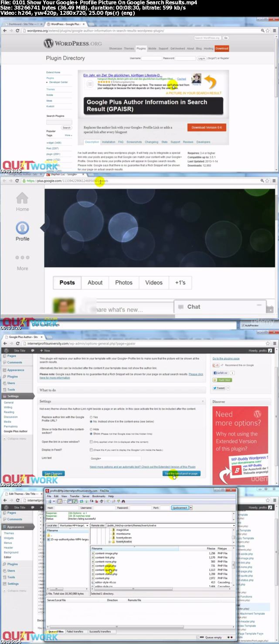279x644 pixels.
Task: Click the Download Version 0.6 button
Action: click(207, 128)
